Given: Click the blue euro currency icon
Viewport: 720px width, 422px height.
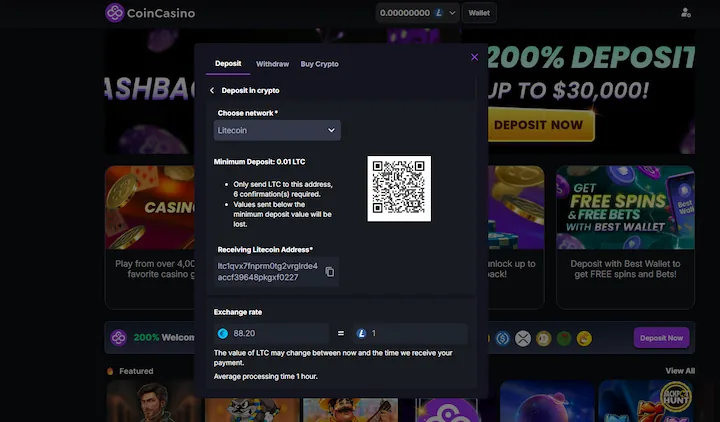Looking at the screenshot, I should (223, 333).
